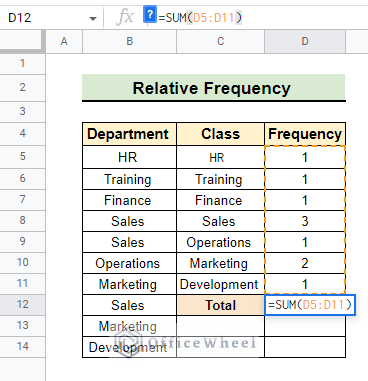This screenshot has height=381, width=368.
Task: Click the Department header cell
Action: 129,134
